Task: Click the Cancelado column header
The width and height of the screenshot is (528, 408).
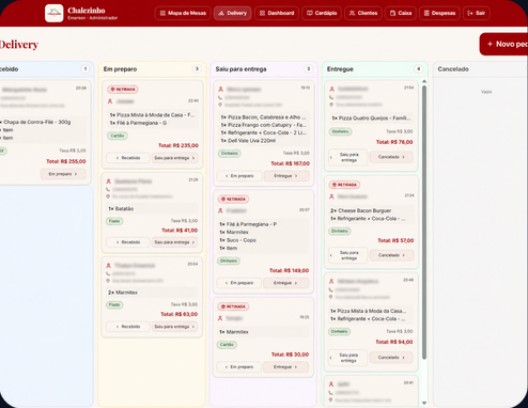Action: (x=453, y=69)
